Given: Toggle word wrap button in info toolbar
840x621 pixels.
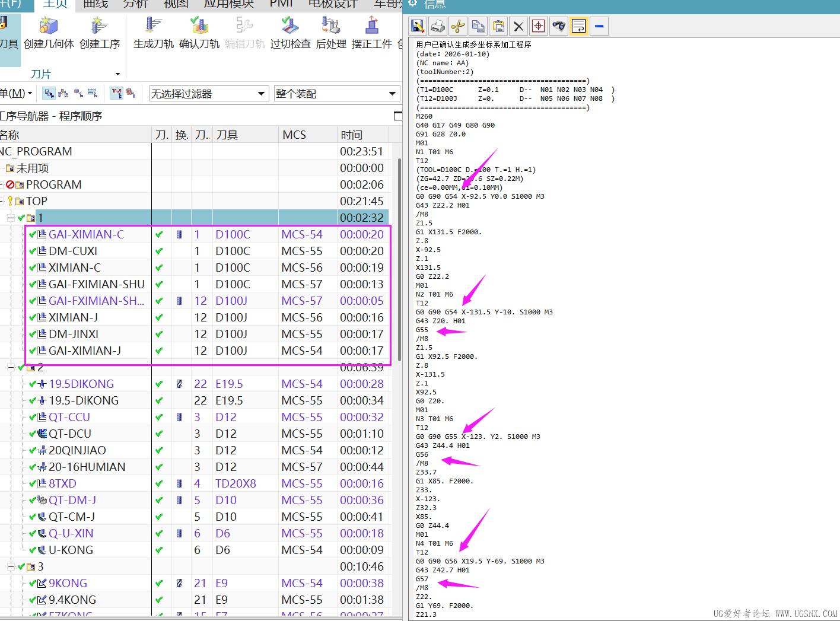Looking at the screenshot, I should pos(578,26).
